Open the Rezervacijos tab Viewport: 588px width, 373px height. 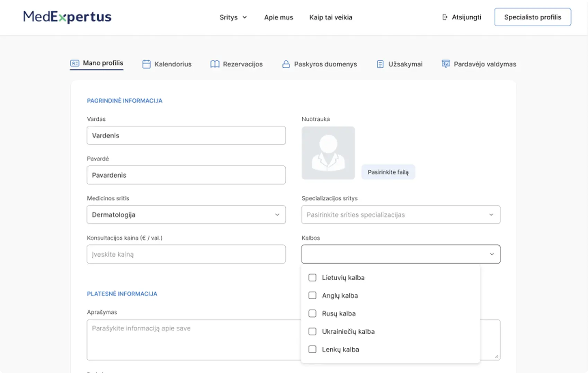coord(237,64)
